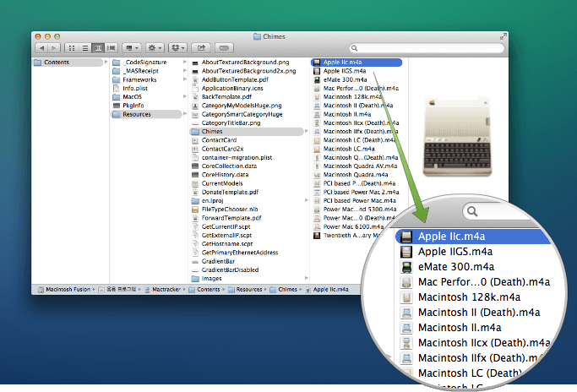Jump to Macintosh Fusion in path bar
The image size is (577, 392).
pos(64,289)
